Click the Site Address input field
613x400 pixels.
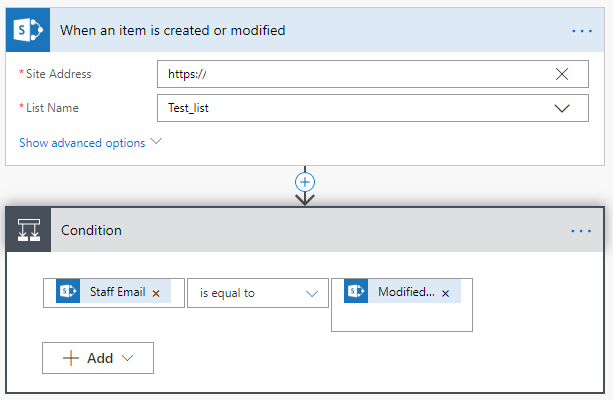(x=350, y=74)
